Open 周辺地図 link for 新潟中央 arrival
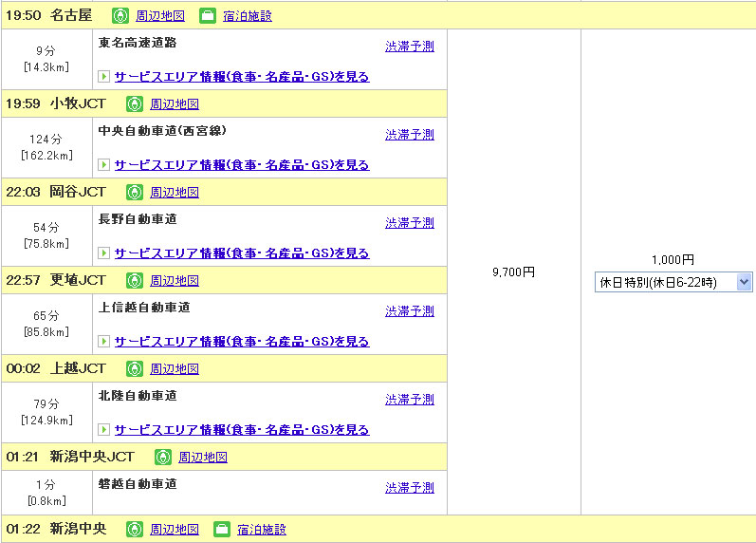Viewport: 756px width, 543px height. tap(175, 530)
